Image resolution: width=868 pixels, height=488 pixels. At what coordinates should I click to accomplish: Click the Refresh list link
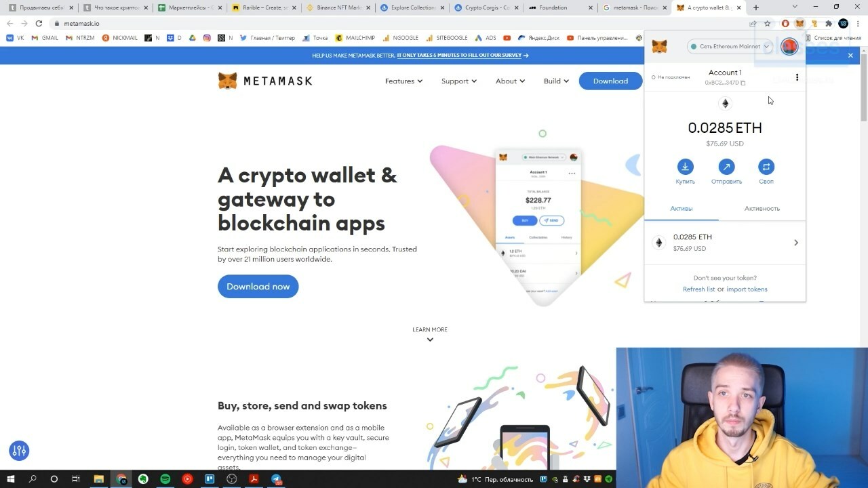tap(698, 289)
